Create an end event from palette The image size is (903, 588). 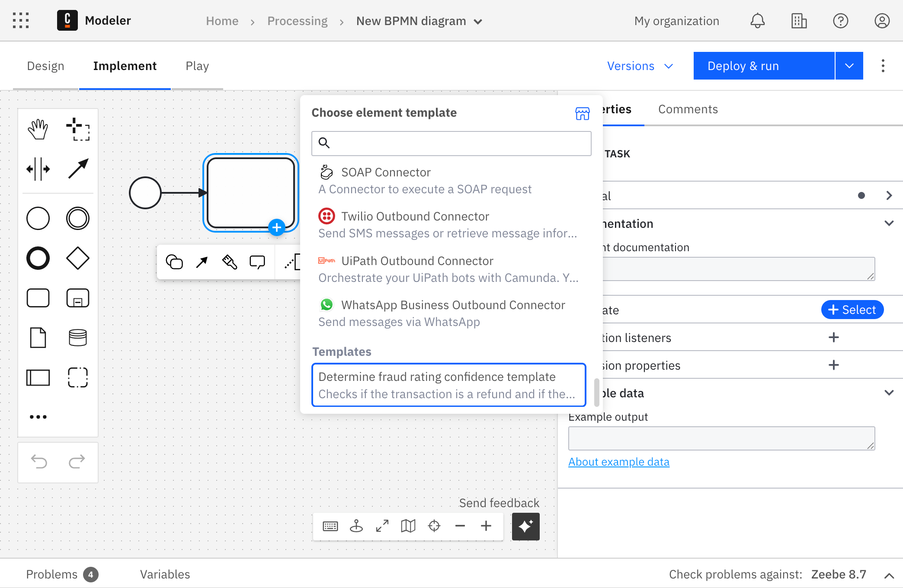point(38,258)
